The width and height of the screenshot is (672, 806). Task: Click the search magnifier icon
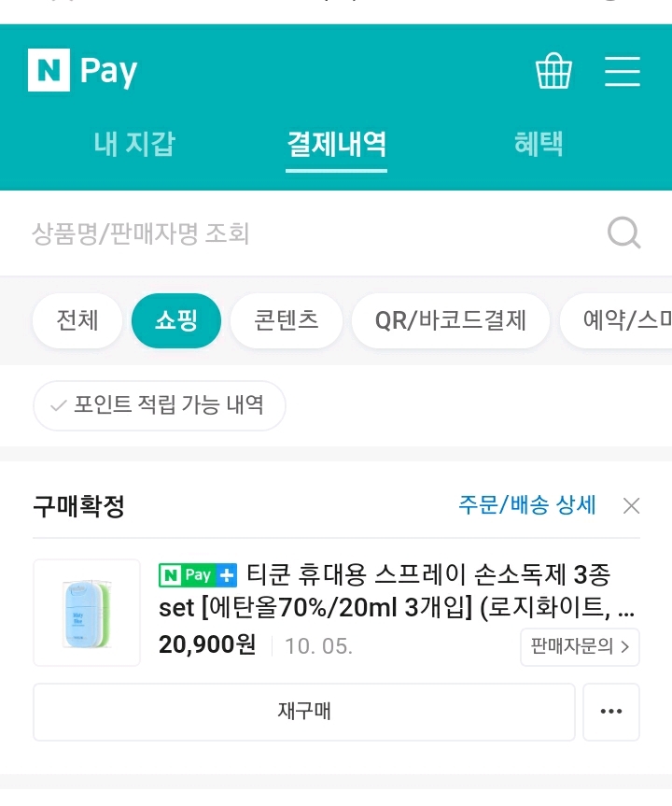click(623, 233)
